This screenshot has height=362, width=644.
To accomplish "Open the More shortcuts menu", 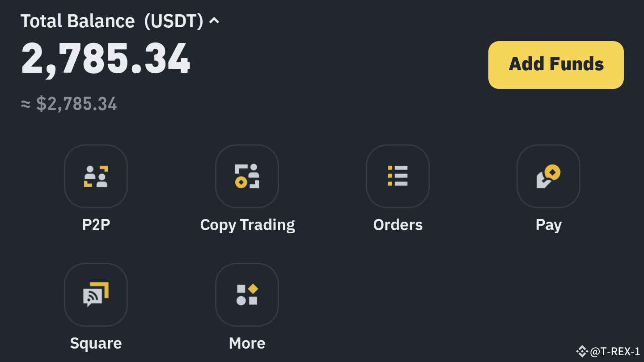I will coord(247,294).
